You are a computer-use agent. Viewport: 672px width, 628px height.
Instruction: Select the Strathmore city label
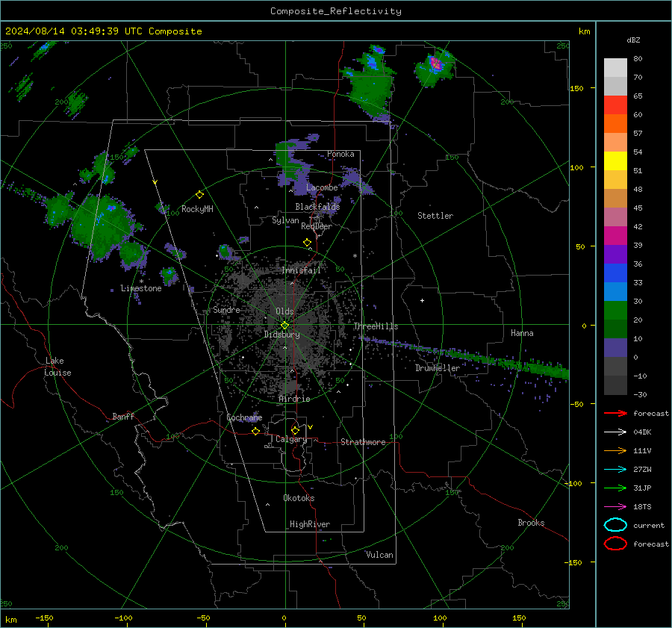click(x=363, y=442)
